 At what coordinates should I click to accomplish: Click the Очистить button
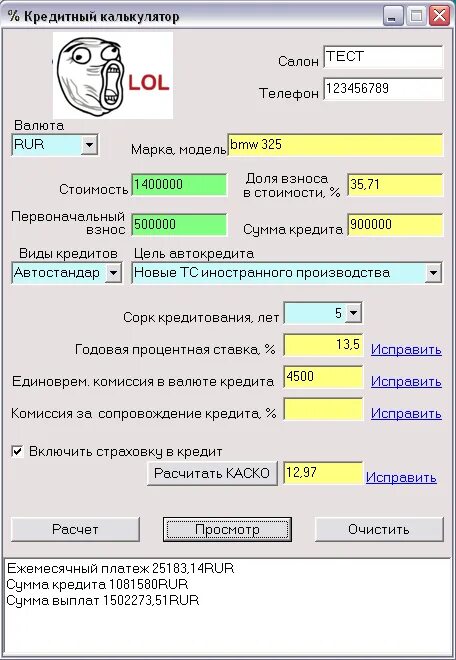pyautogui.click(x=379, y=530)
